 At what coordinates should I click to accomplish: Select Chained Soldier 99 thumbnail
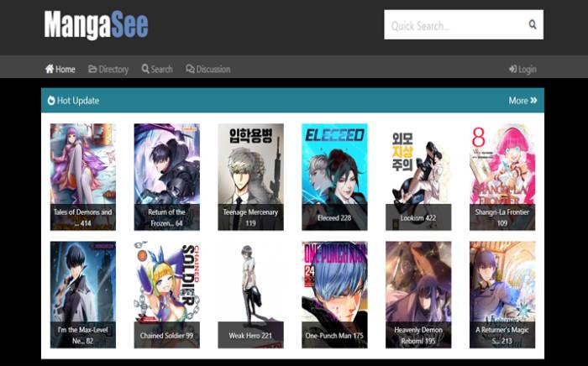pyautogui.click(x=166, y=294)
